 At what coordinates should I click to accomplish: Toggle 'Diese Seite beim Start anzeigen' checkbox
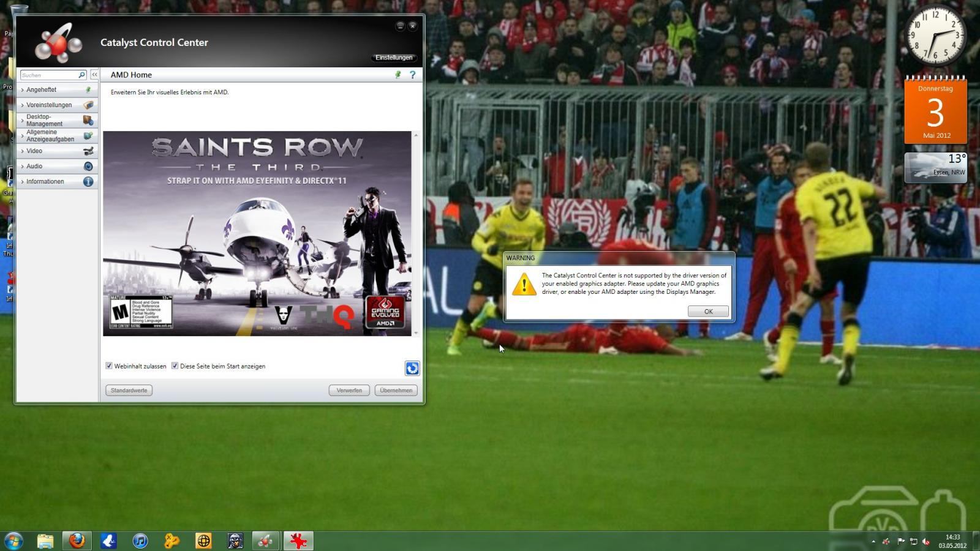click(175, 365)
